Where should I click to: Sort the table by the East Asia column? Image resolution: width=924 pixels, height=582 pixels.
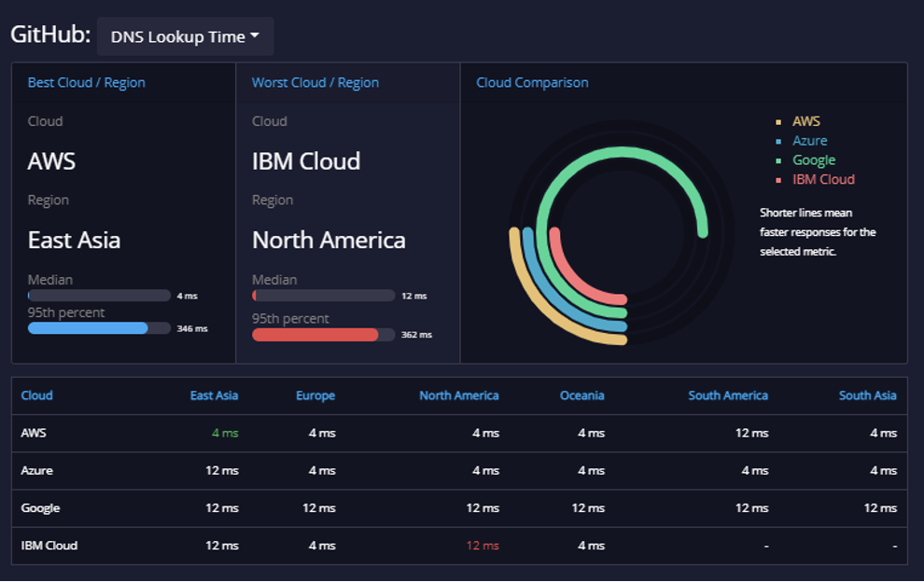214,395
